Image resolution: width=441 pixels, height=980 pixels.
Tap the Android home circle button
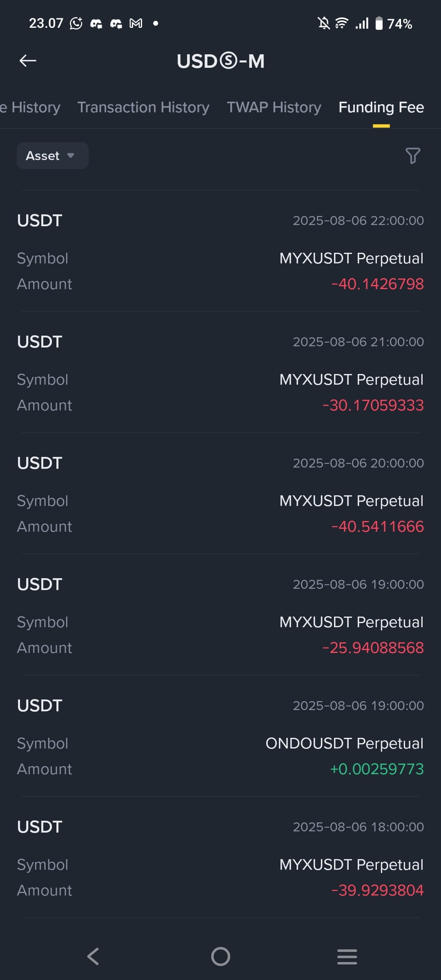pyautogui.click(x=220, y=956)
